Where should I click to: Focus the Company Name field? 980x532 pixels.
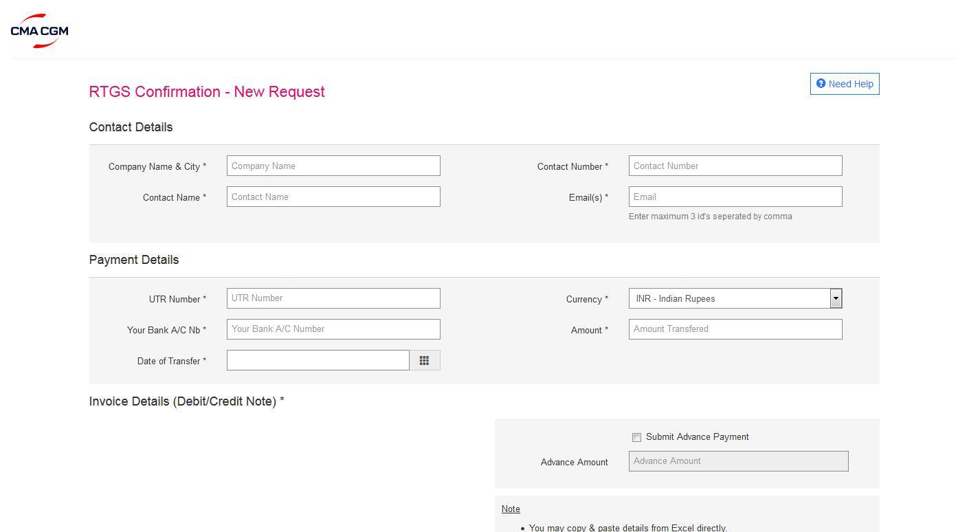point(333,166)
